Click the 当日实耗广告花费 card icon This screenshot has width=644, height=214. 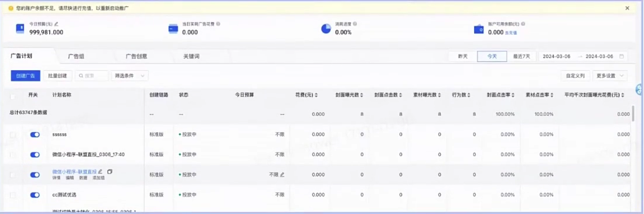click(173, 29)
